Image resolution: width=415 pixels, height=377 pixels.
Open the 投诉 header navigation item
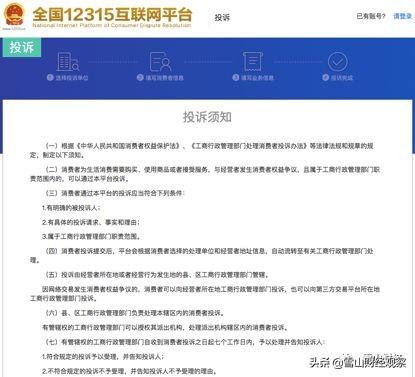tap(222, 17)
